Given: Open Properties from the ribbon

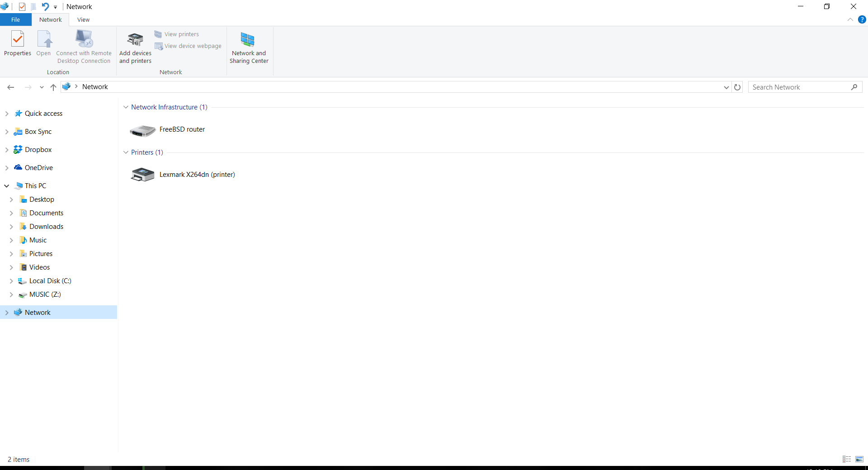Looking at the screenshot, I should coord(18,43).
